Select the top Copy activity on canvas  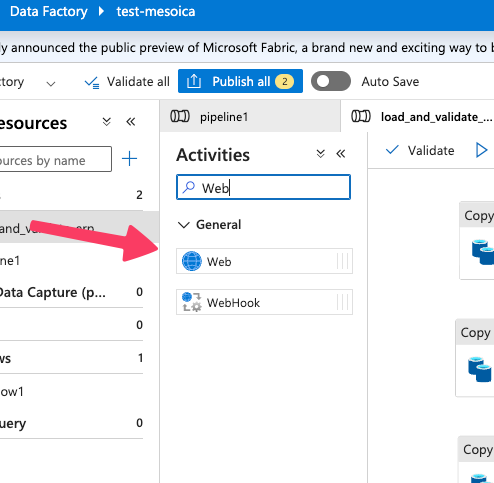(477, 240)
